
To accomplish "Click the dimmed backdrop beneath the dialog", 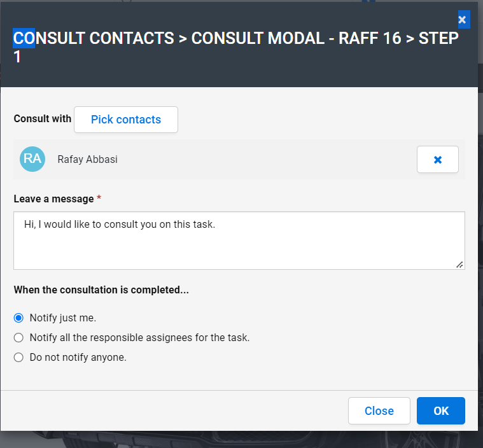I will pyautogui.click(x=241, y=440).
